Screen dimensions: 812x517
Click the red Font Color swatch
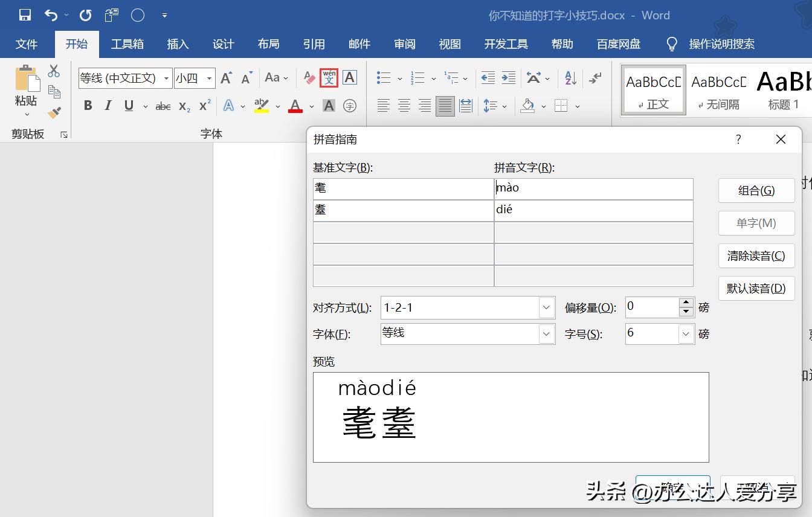click(294, 111)
